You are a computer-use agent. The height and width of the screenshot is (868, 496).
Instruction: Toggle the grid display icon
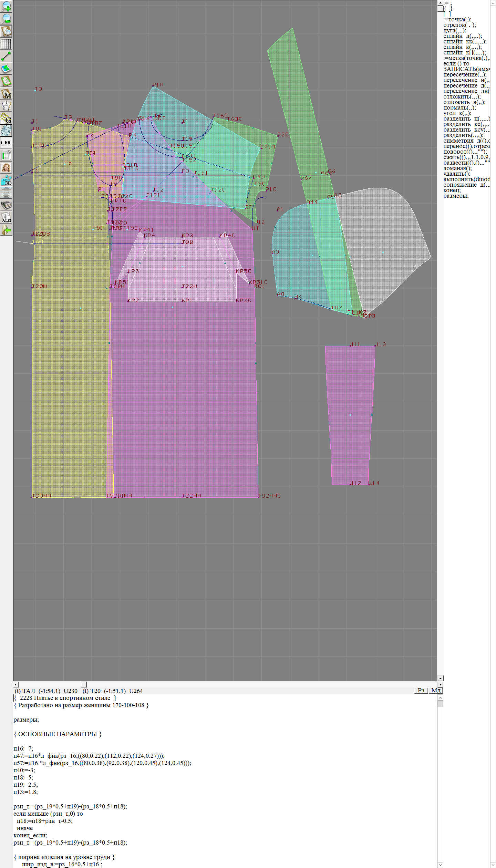click(x=6, y=44)
